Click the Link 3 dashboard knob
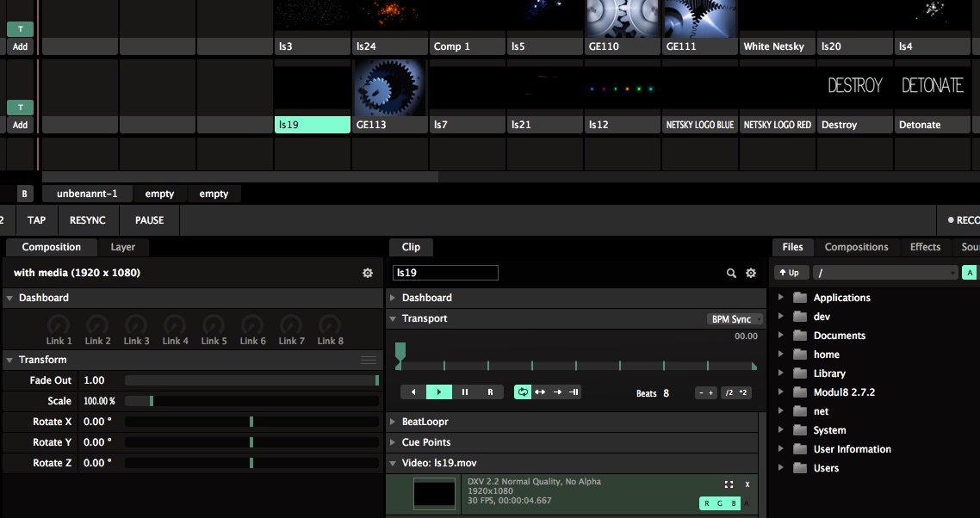 136,325
